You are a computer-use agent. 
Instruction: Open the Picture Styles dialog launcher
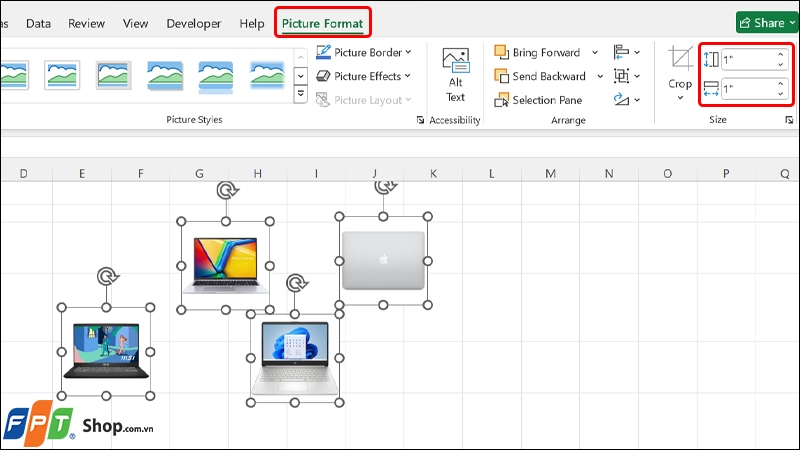pos(420,120)
